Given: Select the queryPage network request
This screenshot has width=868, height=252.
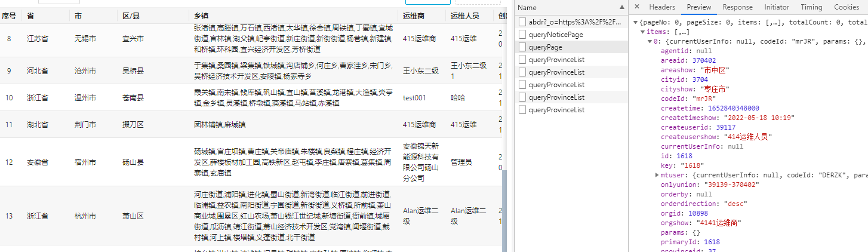Looking at the screenshot, I should tap(545, 47).
